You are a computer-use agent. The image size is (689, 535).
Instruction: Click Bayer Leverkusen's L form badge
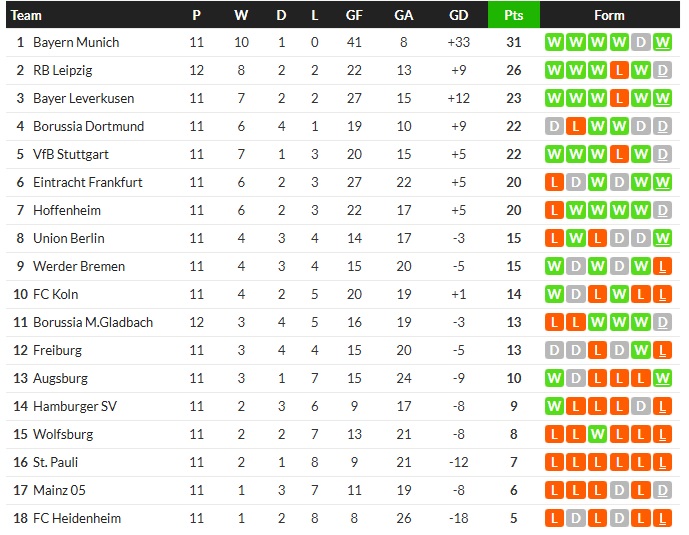619,99
